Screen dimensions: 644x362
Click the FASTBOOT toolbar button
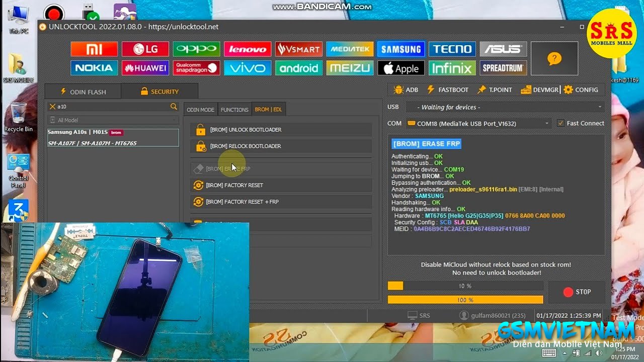coord(448,90)
